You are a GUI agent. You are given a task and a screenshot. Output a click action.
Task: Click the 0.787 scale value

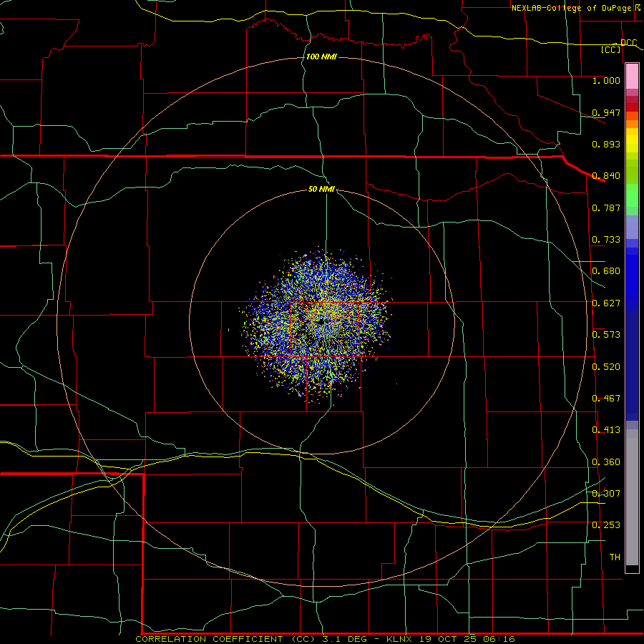[606, 208]
